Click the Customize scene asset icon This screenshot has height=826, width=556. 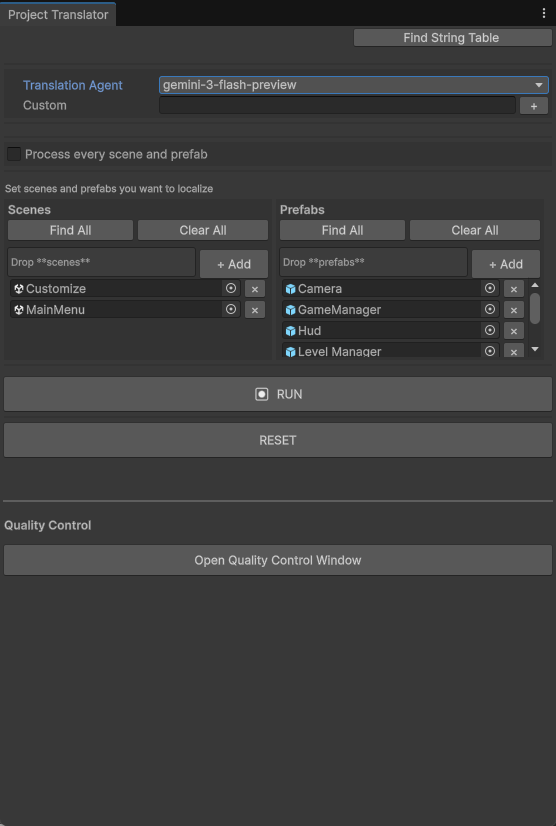[x=19, y=289]
